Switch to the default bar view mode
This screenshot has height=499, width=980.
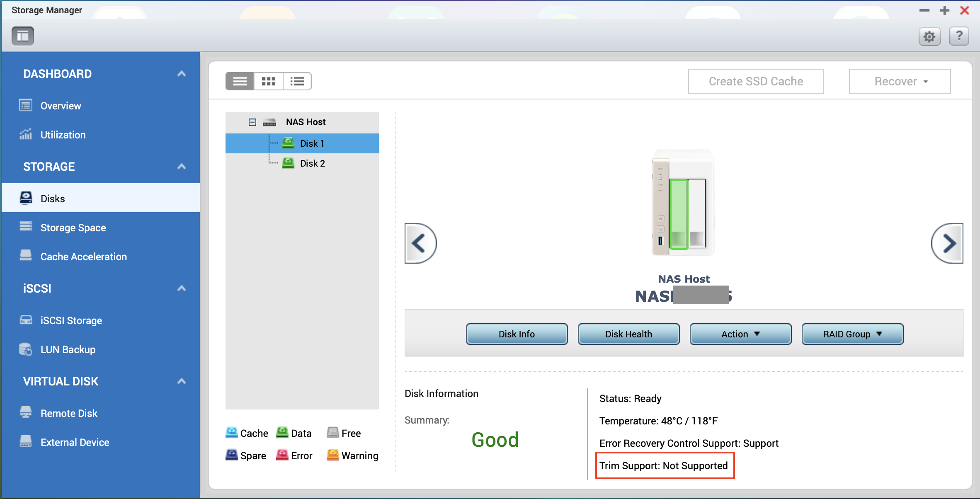click(x=240, y=81)
